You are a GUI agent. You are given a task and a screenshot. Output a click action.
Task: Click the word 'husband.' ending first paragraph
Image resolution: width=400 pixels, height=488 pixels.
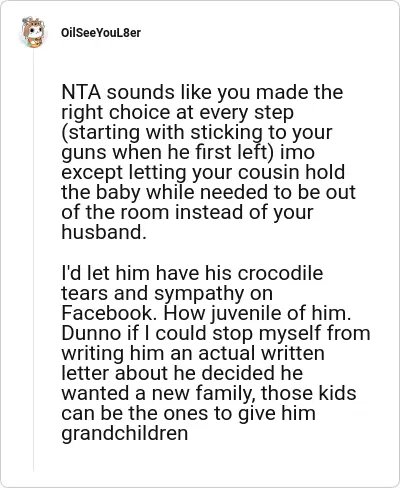[104, 232]
